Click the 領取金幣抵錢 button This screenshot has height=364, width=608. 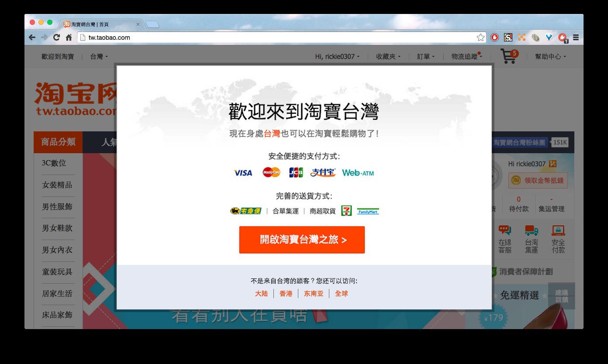[538, 180]
